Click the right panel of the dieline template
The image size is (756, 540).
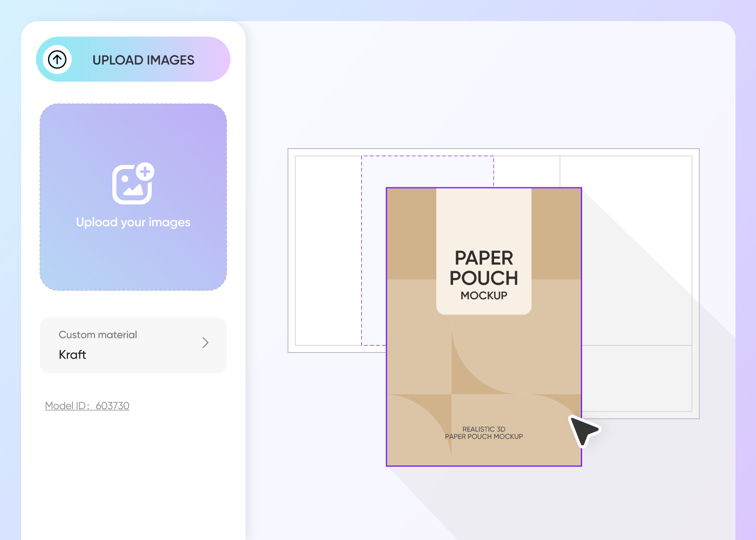point(626,248)
